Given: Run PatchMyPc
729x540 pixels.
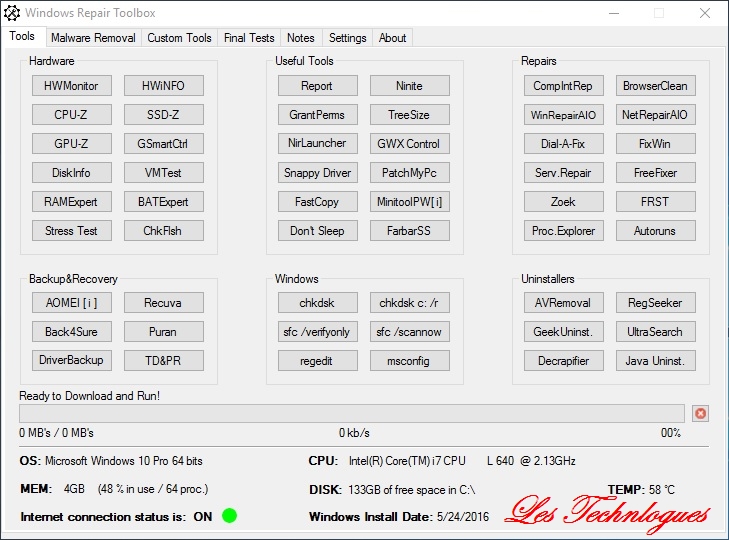Looking at the screenshot, I should [x=410, y=173].
